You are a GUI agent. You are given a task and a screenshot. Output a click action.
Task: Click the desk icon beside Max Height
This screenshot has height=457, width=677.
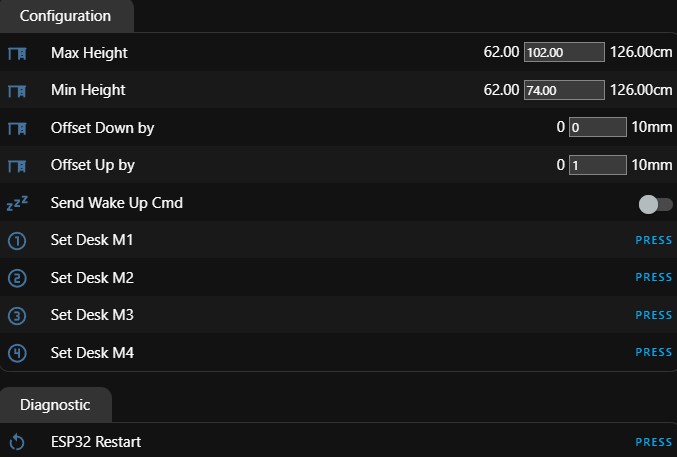coord(17,54)
